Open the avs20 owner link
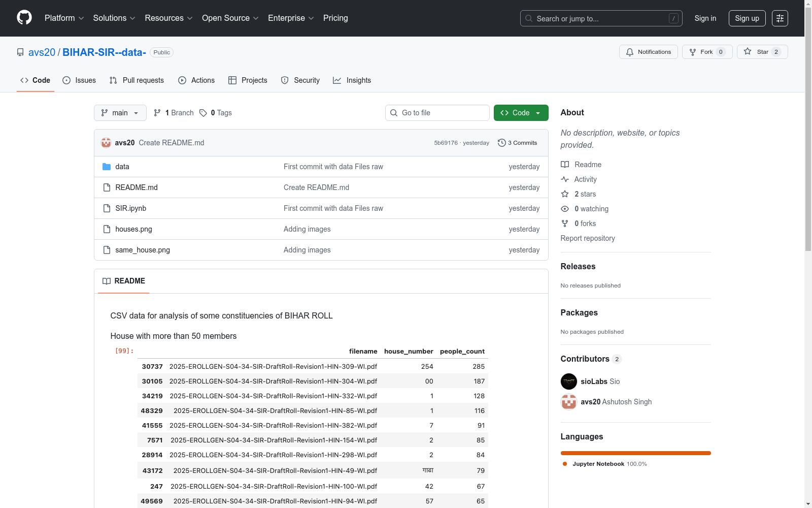Image resolution: width=812 pixels, height=508 pixels. [42, 52]
